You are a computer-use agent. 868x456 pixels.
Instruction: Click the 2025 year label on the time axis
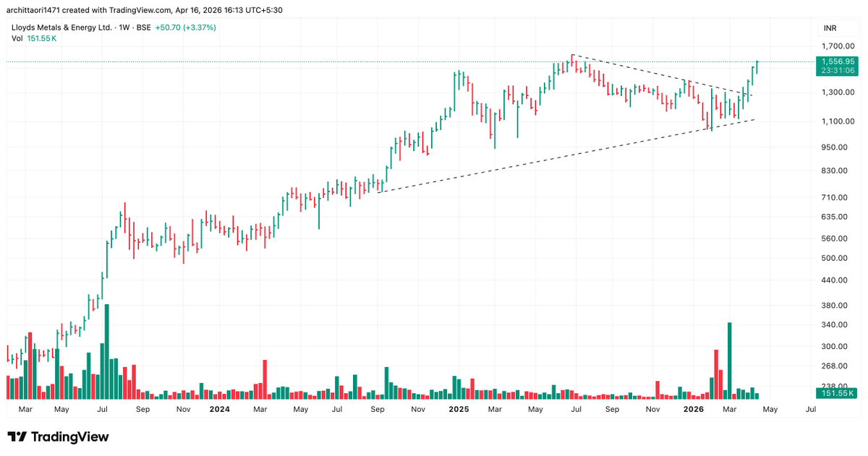[459, 409]
